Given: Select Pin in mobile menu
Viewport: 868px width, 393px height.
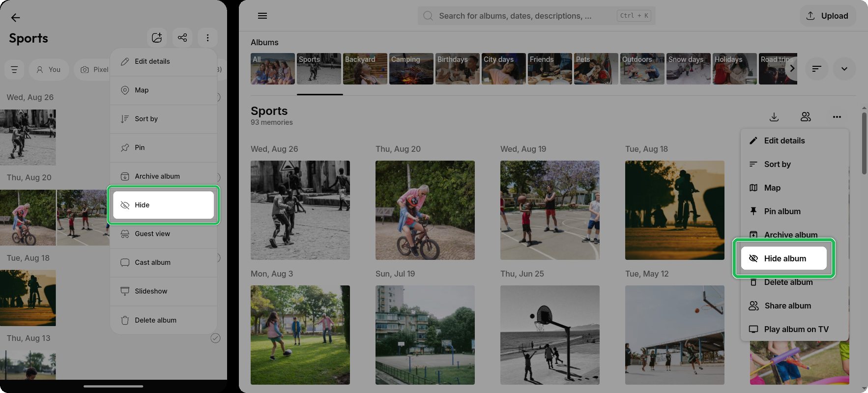Looking at the screenshot, I should click(x=164, y=148).
